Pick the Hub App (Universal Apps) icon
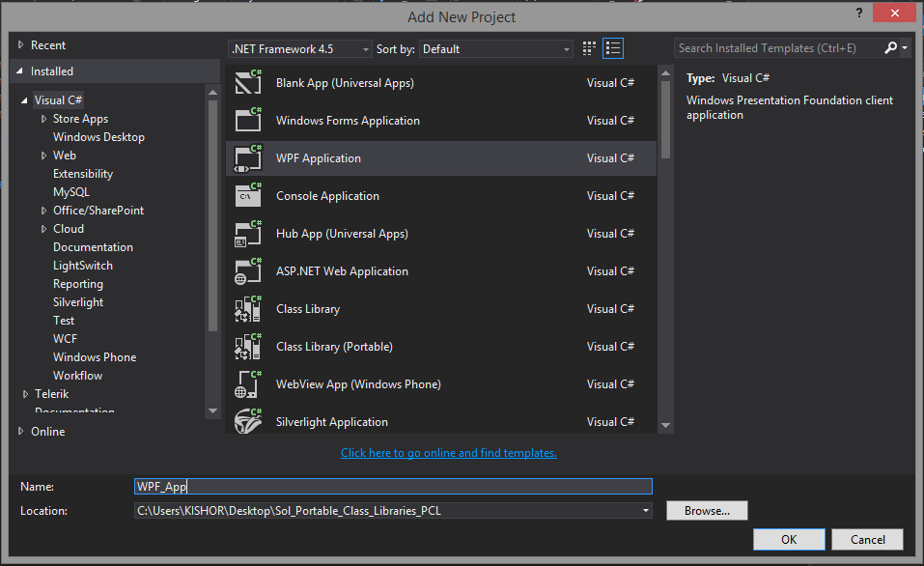The image size is (924, 566). [248, 234]
